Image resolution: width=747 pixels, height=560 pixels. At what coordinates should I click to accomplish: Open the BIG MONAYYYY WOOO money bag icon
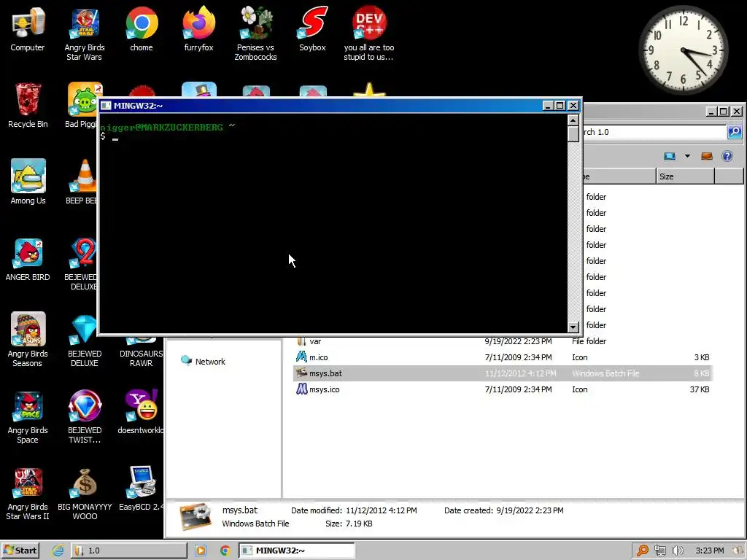tap(85, 494)
